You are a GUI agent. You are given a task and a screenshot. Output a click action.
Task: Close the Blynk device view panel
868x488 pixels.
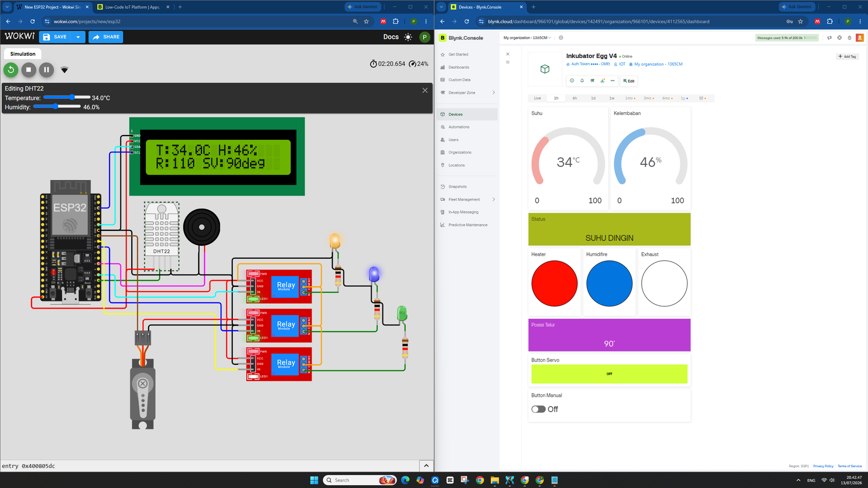tap(508, 54)
